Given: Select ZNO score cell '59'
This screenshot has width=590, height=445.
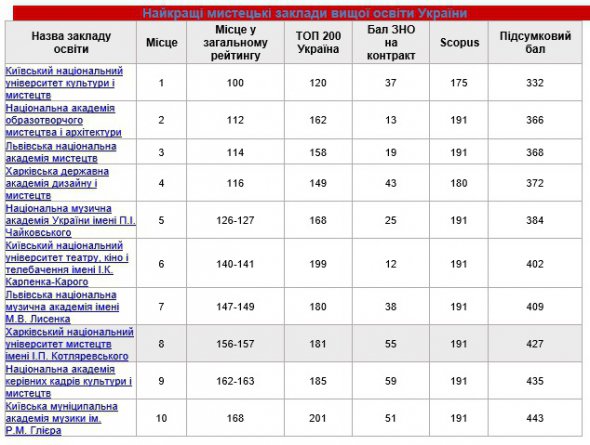Looking at the screenshot, I should tap(391, 381).
